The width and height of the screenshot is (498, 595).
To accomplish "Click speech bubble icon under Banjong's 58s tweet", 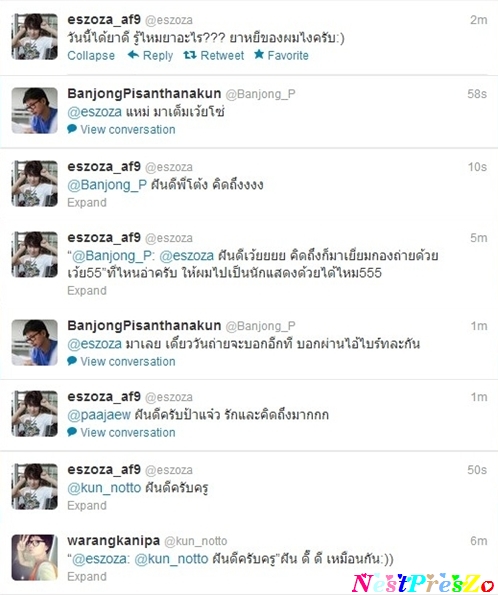I will coord(72,129).
